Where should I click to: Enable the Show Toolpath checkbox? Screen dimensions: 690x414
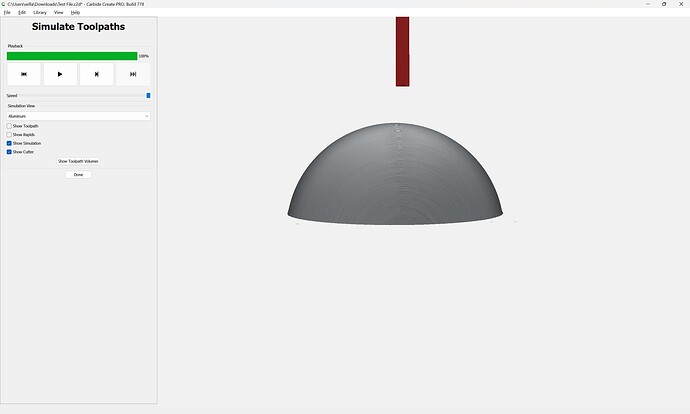click(9, 126)
